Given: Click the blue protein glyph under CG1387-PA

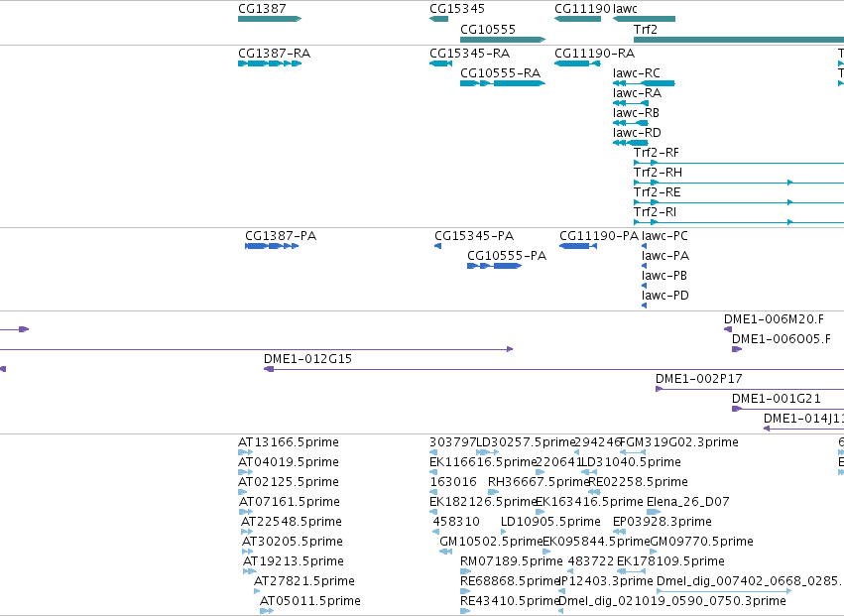Looking at the screenshot, I should [272, 246].
